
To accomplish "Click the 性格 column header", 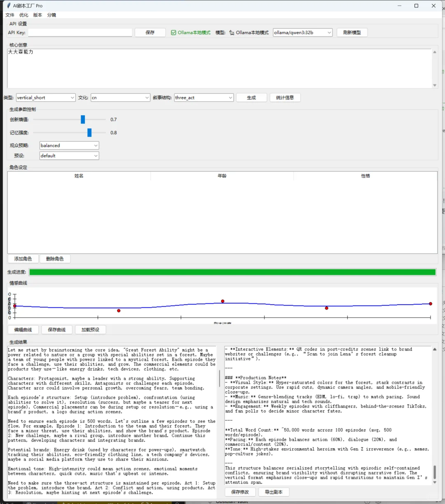I will click(365, 176).
